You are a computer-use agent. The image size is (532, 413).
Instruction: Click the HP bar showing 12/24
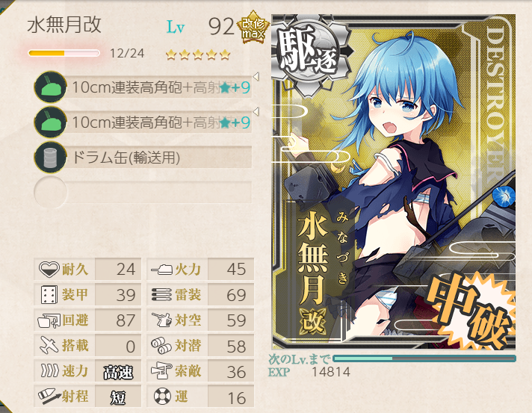click(64, 53)
